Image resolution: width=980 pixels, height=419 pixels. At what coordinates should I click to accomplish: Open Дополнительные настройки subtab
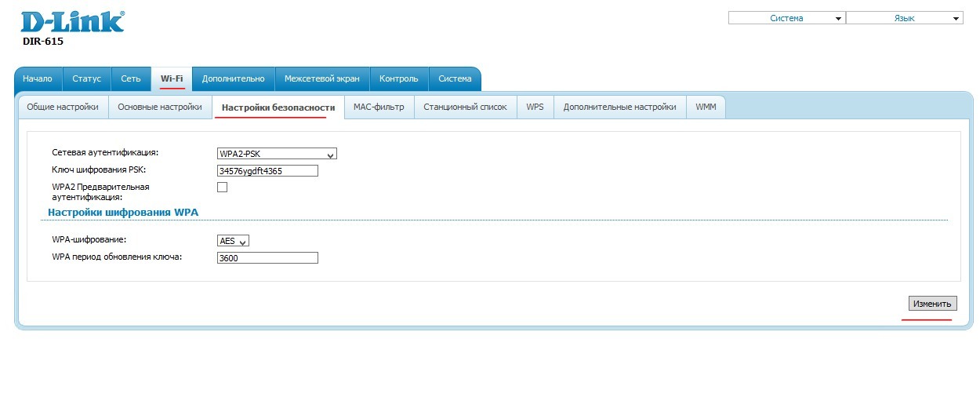(619, 107)
